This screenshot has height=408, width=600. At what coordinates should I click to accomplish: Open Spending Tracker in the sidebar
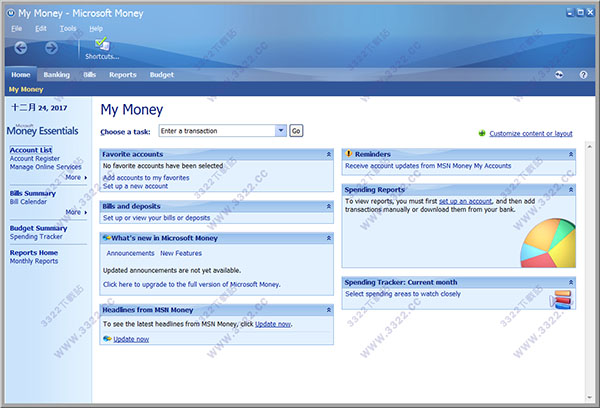36,237
